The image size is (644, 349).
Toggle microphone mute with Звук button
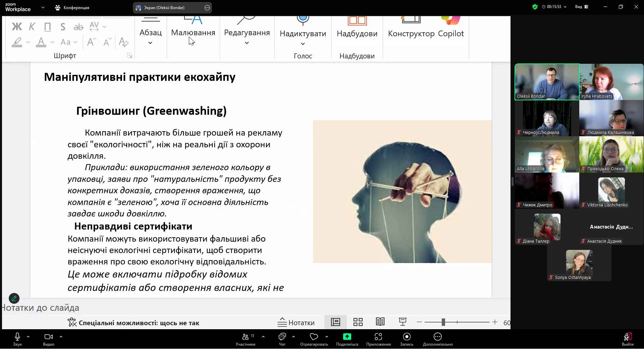pos(17,339)
